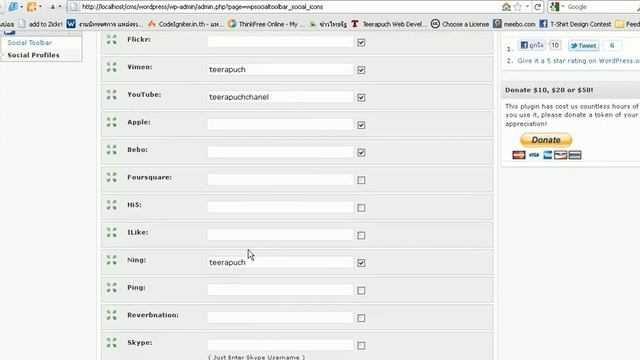This screenshot has height=360, width=640.
Task: Open the meebo.com bookmark
Action: pos(514,24)
